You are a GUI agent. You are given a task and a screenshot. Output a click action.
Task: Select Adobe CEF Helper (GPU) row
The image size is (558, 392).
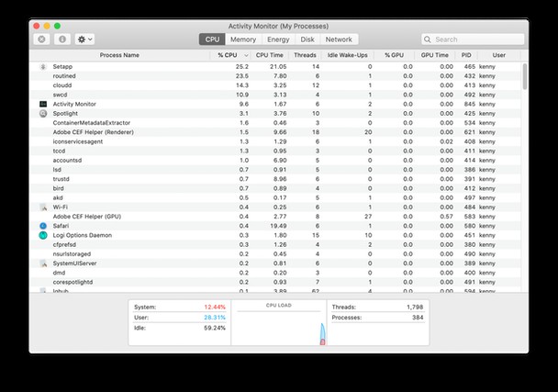tap(275, 217)
